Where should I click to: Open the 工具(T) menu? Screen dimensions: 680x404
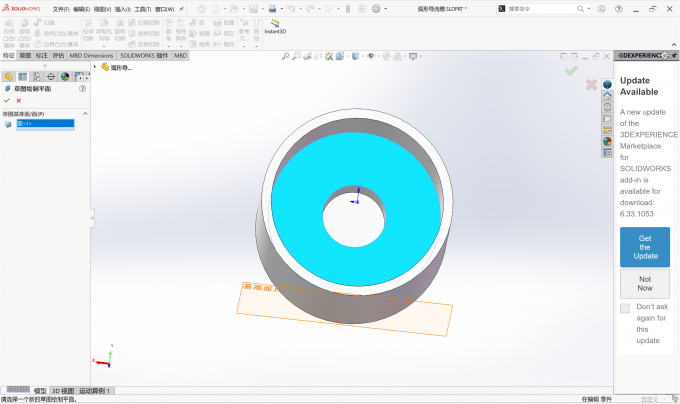click(x=143, y=9)
